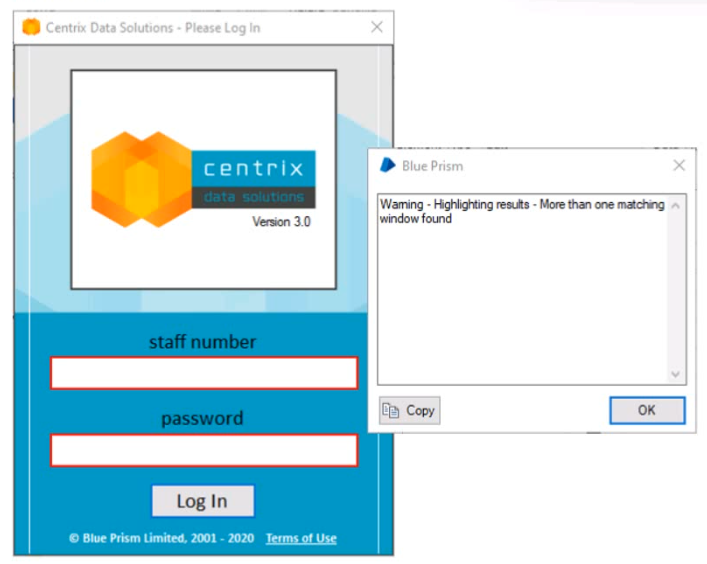Click the staff number input field
The width and height of the screenshot is (707, 564).
(204, 373)
